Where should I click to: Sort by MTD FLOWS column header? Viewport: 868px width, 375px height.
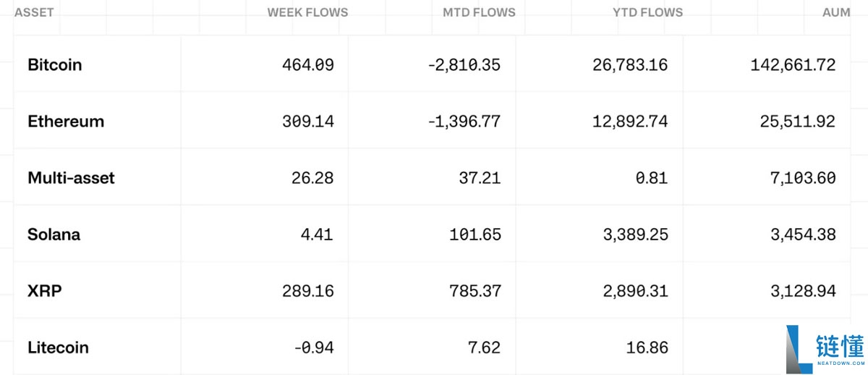(479, 12)
